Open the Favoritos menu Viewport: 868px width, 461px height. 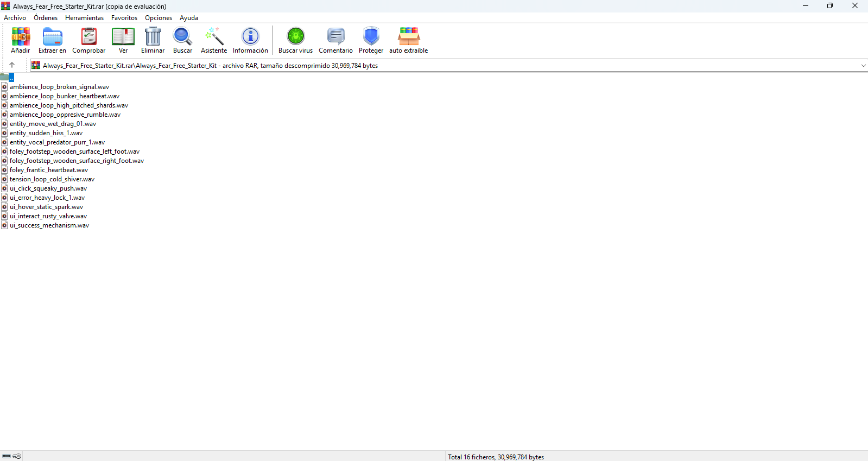pyautogui.click(x=124, y=18)
